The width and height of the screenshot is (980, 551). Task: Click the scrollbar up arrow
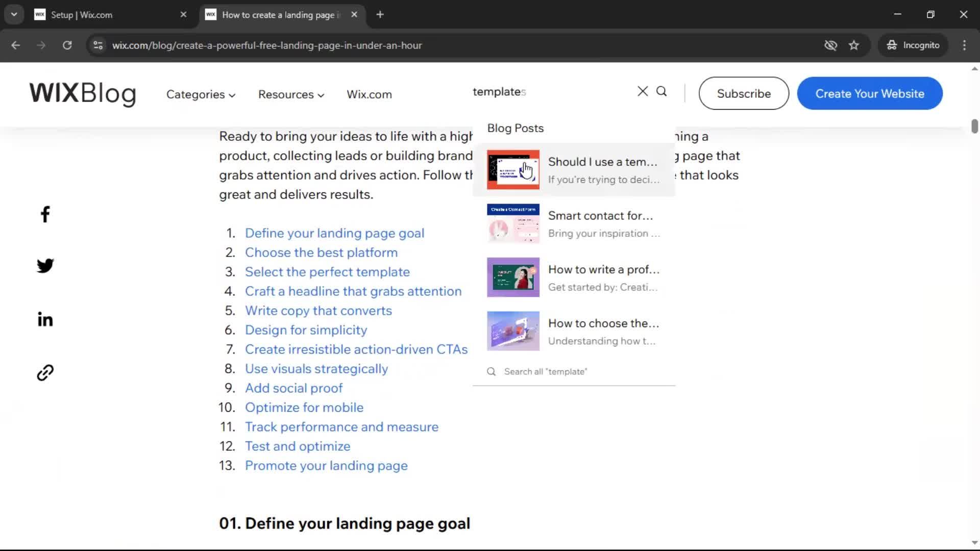coord(974,68)
